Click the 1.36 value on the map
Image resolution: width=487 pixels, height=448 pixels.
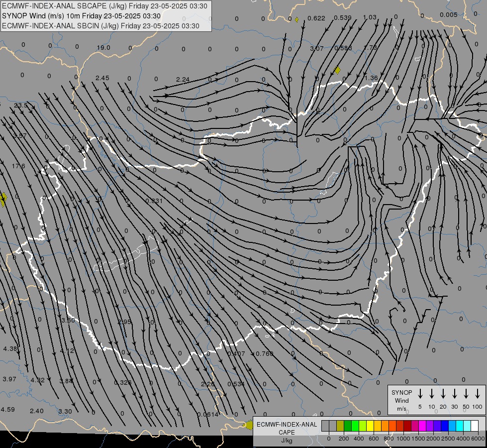[371, 78]
